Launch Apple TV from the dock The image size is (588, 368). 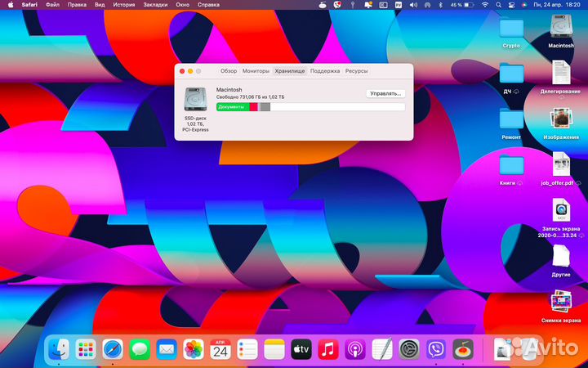[x=301, y=350]
